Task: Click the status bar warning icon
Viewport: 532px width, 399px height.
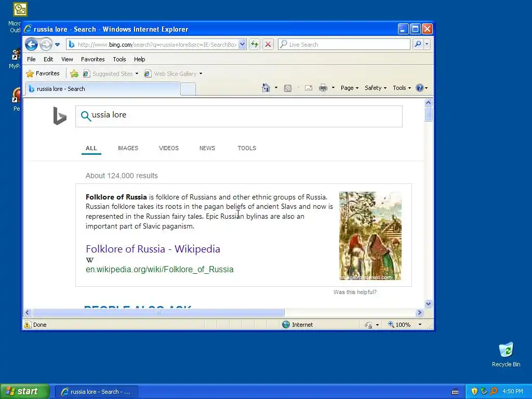Action: (x=28, y=325)
